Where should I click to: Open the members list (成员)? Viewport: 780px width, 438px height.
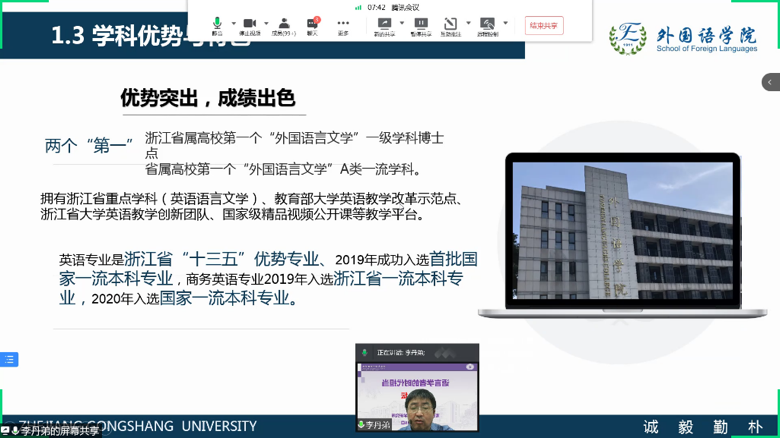click(283, 24)
